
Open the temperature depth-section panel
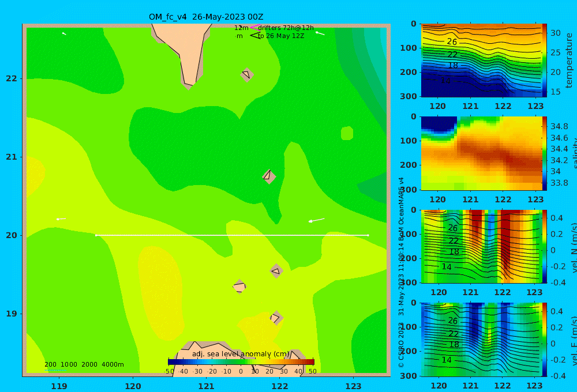(481, 61)
